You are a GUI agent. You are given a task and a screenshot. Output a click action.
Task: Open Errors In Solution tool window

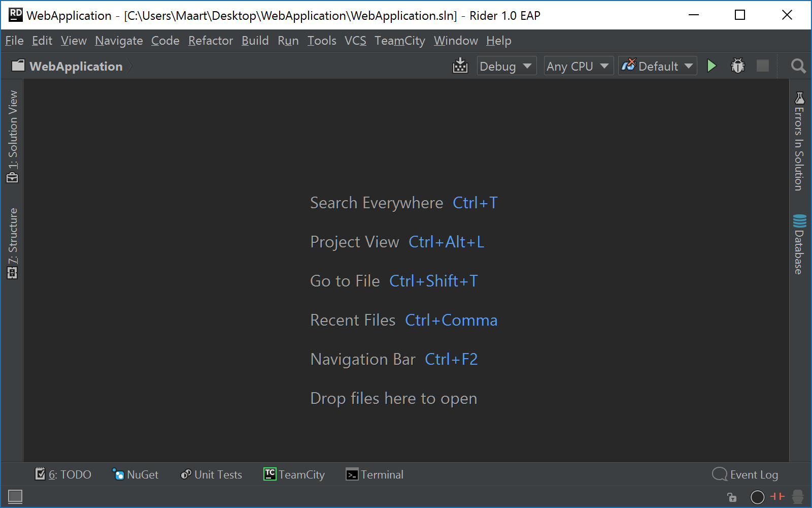(799, 141)
